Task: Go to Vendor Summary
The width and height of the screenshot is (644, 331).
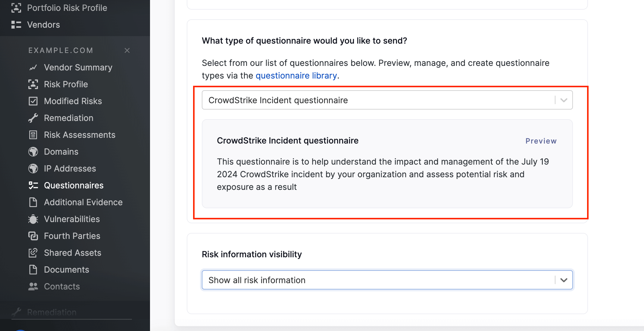Action: pyautogui.click(x=78, y=67)
